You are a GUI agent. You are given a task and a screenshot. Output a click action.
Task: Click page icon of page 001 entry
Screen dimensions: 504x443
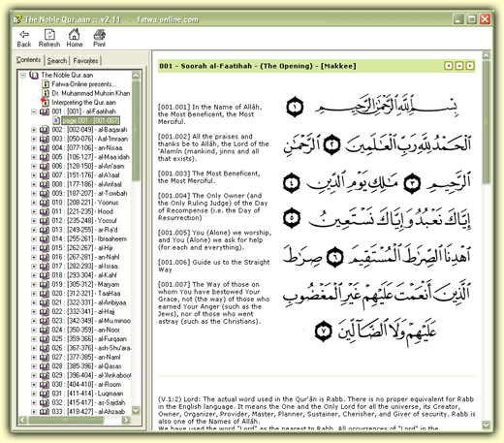[x=56, y=120]
